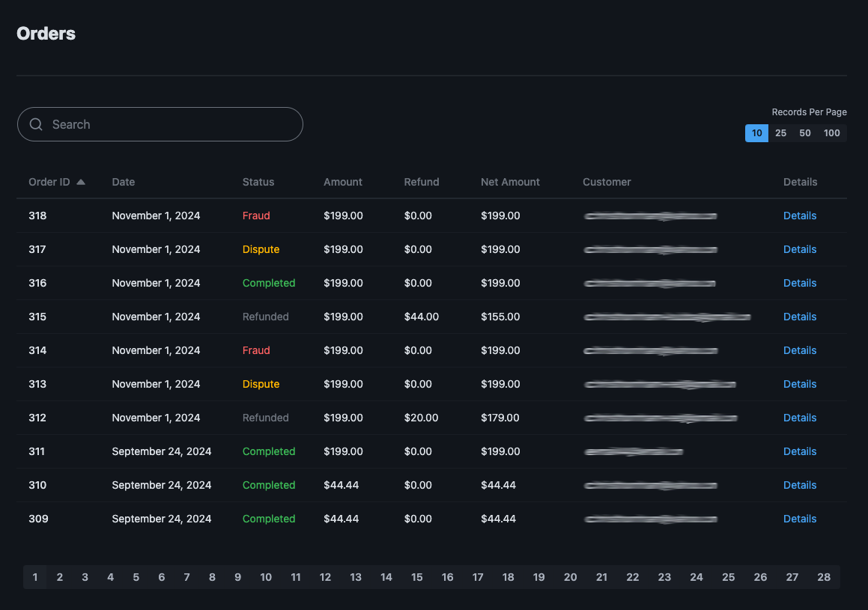Open Details for order 312
Viewport: 868px width, 610px height.
[799, 418]
